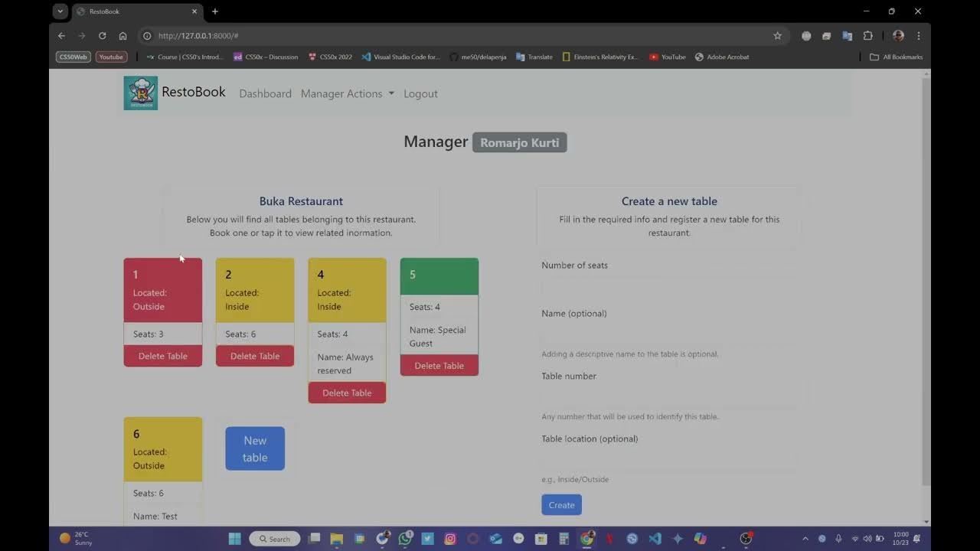Go back with browser back arrow

(x=62, y=36)
